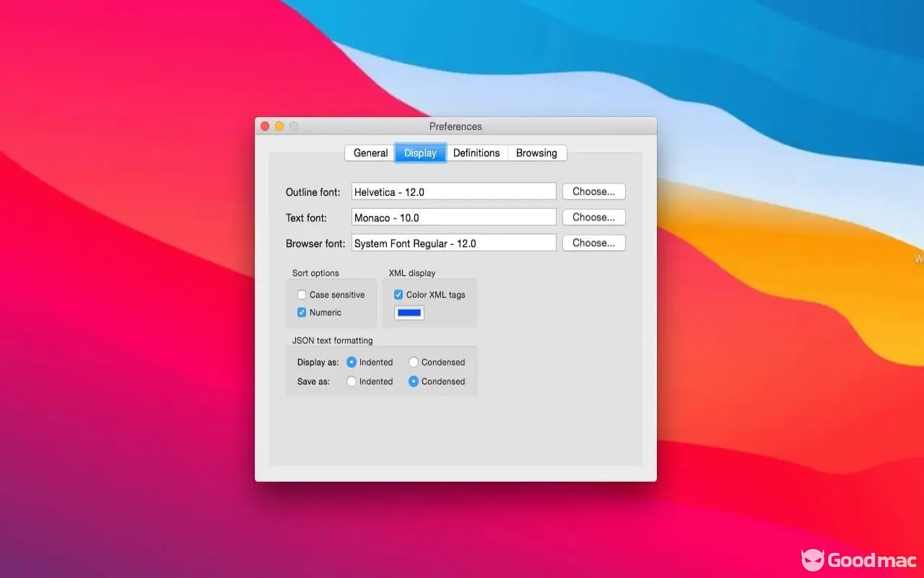Enable the Case sensitive checkbox

point(302,295)
